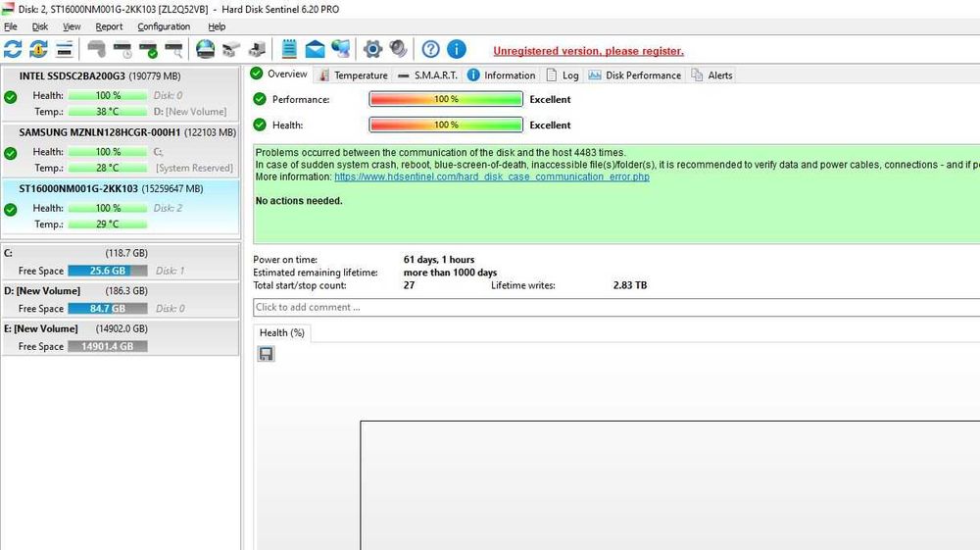Image resolution: width=980 pixels, height=550 pixels.
Task: Click the 'more than 1000 days' lifetime value
Action: (450, 273)
